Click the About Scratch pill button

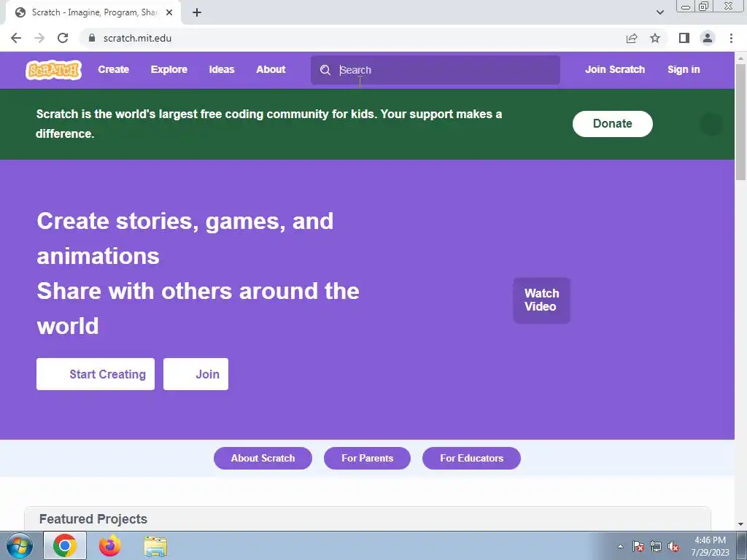click(x=263, y=458)
